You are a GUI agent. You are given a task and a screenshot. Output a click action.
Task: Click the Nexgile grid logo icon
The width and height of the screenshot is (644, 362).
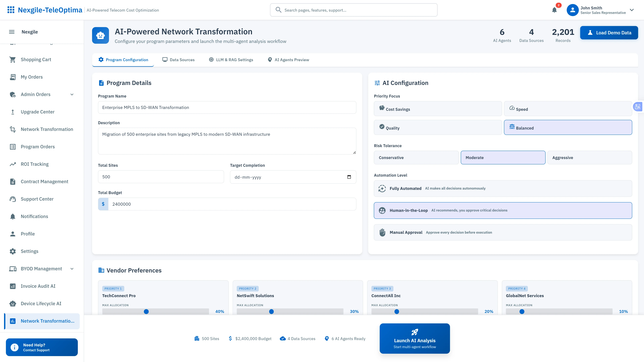(11, 10)
